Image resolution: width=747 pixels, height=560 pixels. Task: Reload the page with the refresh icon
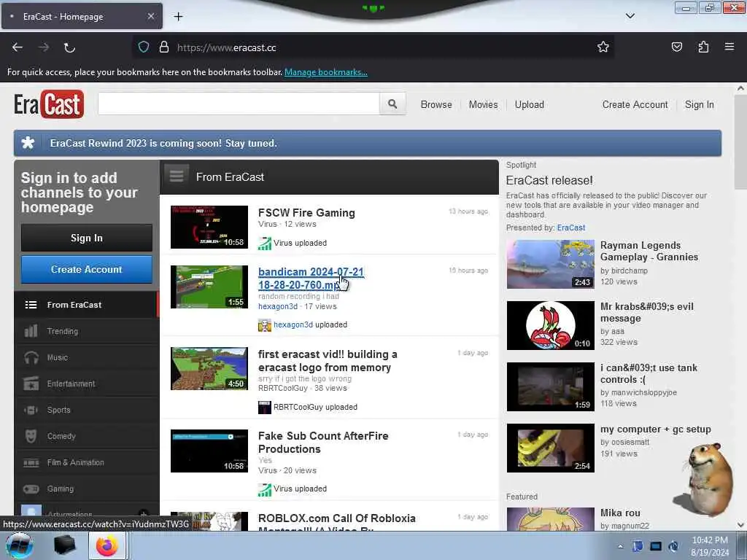[x=69, y=47]
